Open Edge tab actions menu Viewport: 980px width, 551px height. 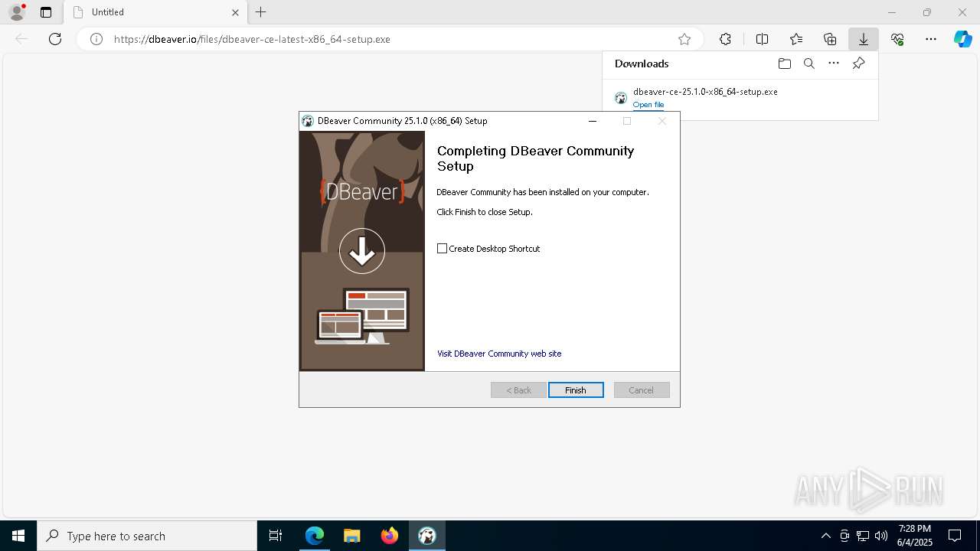(x=46, y=12)
